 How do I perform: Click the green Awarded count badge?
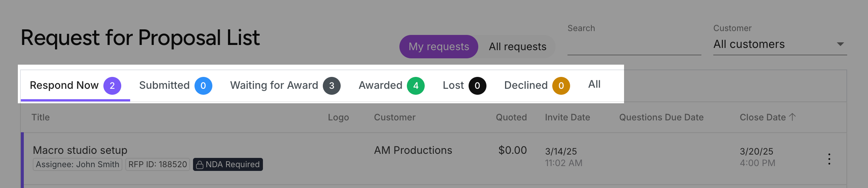[x=416, y=86]
